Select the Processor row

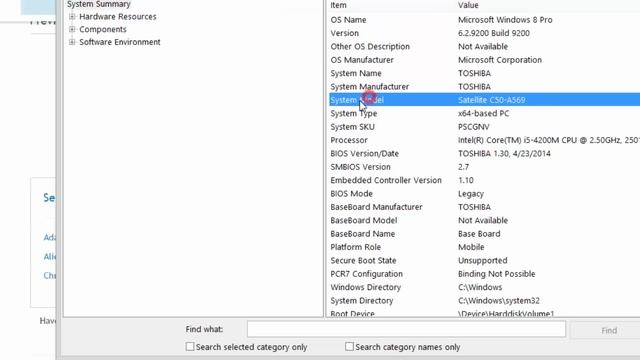tap(484, 140)
